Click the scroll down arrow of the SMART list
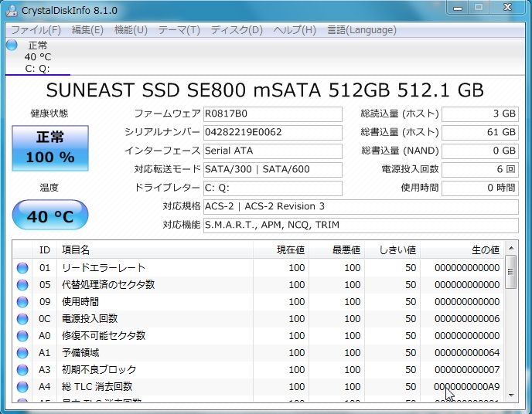This screenshot has width=532, height=414. point(511,395)
